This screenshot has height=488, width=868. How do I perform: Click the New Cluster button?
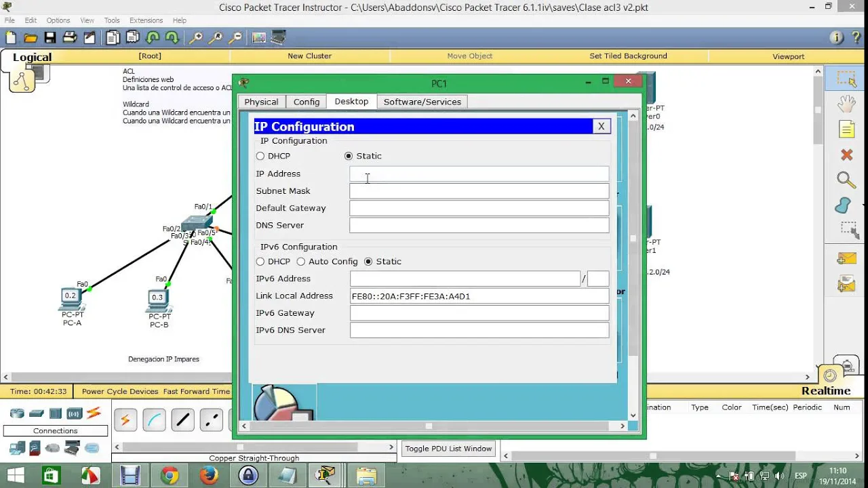click(x=309, y=56)
